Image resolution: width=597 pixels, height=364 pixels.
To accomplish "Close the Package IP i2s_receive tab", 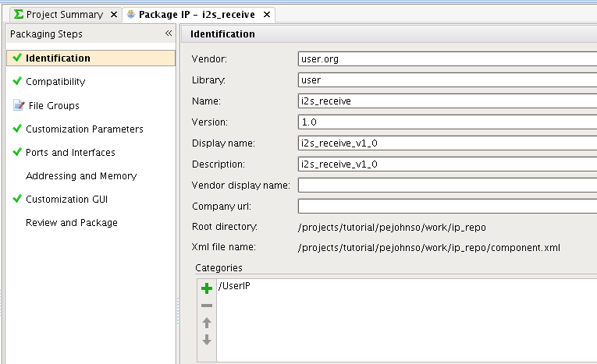I will (x=266, y=15).
